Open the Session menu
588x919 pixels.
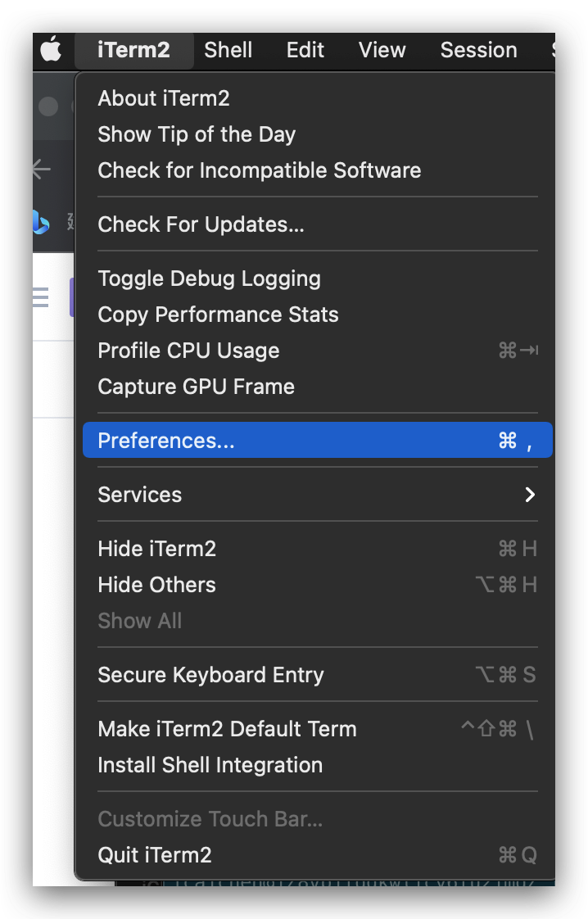pyautogui.click(x=478, y=50)
